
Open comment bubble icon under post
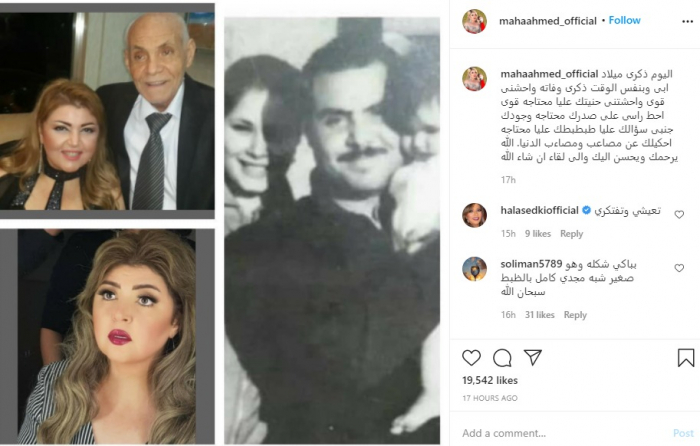(502, 358)
